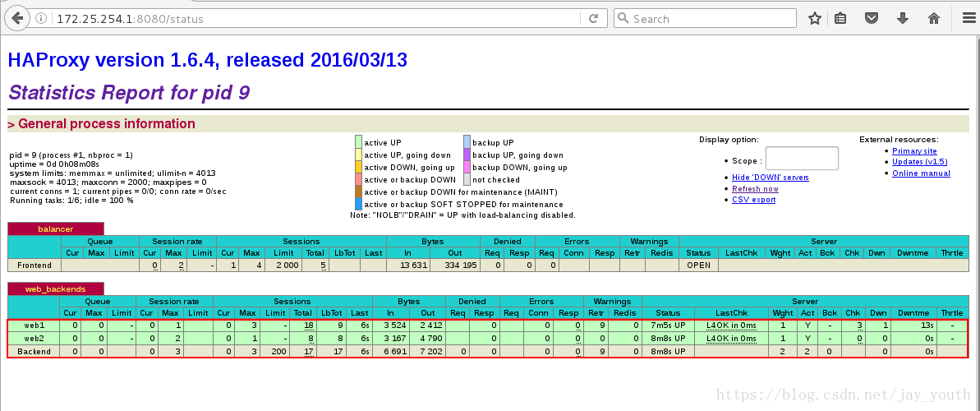Click web2 Bytes Out value 4 790
980x411 pixels.
(431, 339)
